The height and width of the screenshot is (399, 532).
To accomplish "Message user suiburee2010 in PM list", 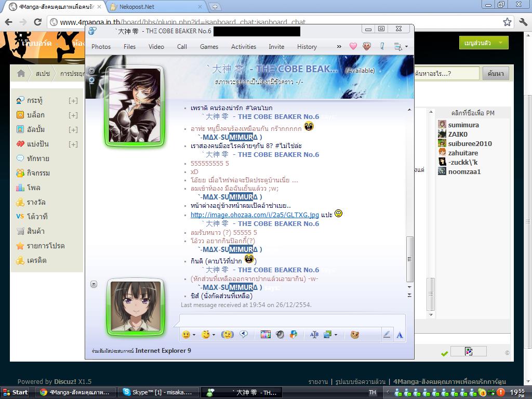I will pyautogui.click(x=470, y=143).
